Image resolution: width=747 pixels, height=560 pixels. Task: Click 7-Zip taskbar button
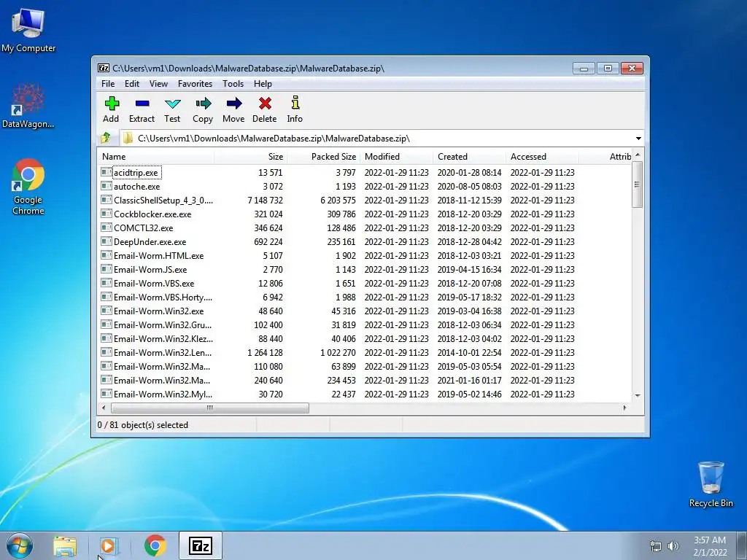point(201,545)
